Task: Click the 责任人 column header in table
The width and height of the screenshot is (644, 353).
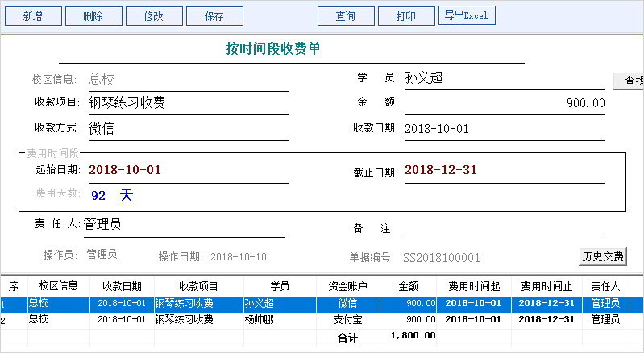Action: (605, 286)
